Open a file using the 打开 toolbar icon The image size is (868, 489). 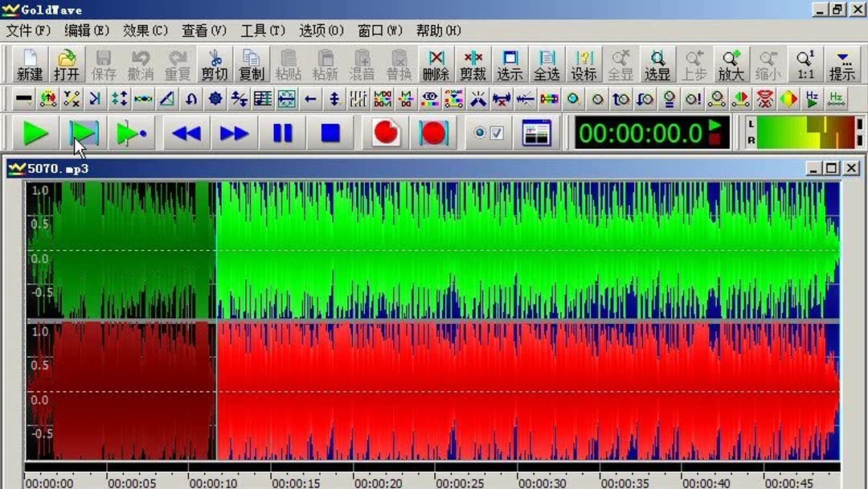click(x=66, y=64)
